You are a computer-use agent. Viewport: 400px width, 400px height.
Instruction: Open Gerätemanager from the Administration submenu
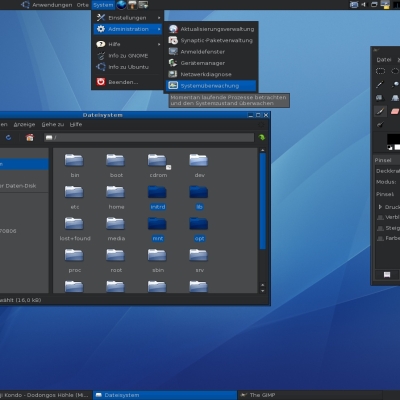tap(211, 63)
